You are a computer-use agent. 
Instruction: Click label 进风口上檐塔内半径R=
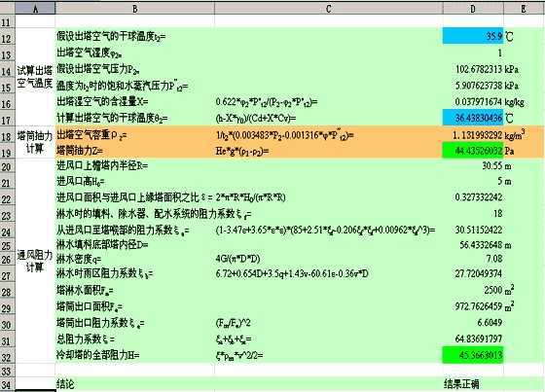[102, 165]
